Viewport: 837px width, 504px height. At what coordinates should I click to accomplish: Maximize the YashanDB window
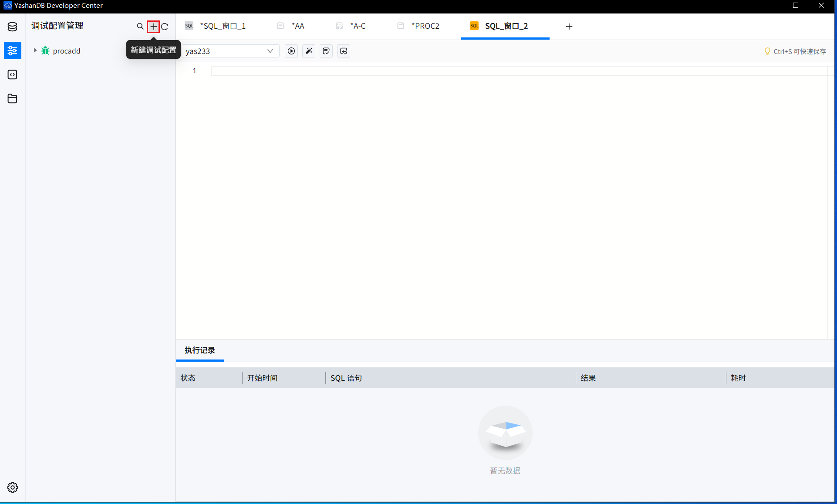pos(796,5)
